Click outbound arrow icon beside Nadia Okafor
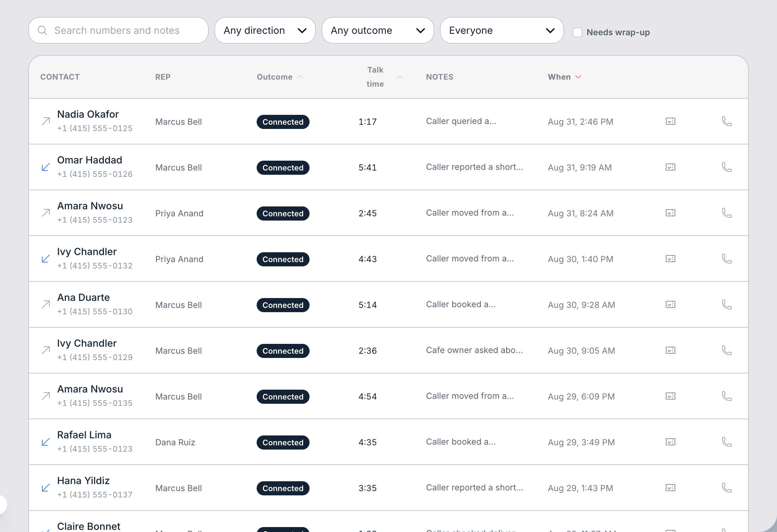 coord(46,121)
